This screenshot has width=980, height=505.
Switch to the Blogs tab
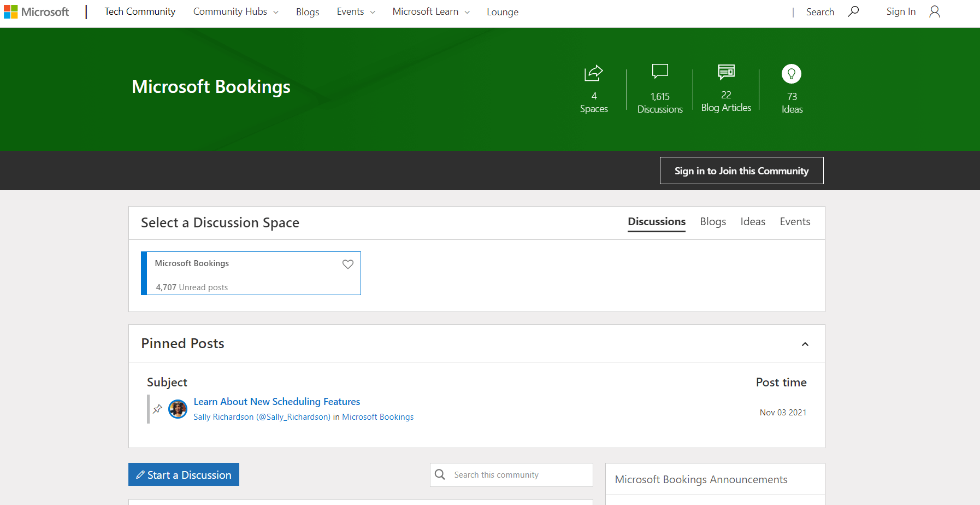[713, 221]
